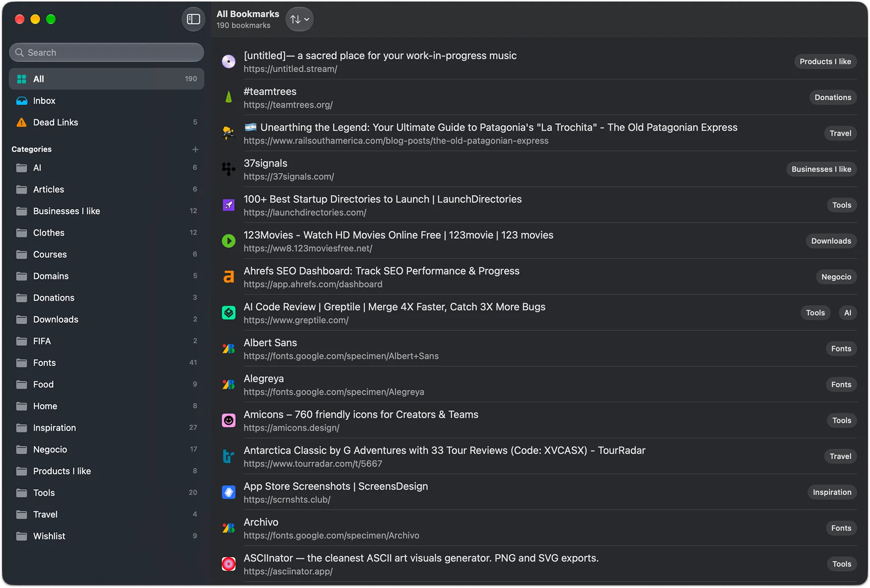Viewport: 870px width, 588px height.
Task: Select the Negocio folder icon in sidebar
Action: coord(21,450)
